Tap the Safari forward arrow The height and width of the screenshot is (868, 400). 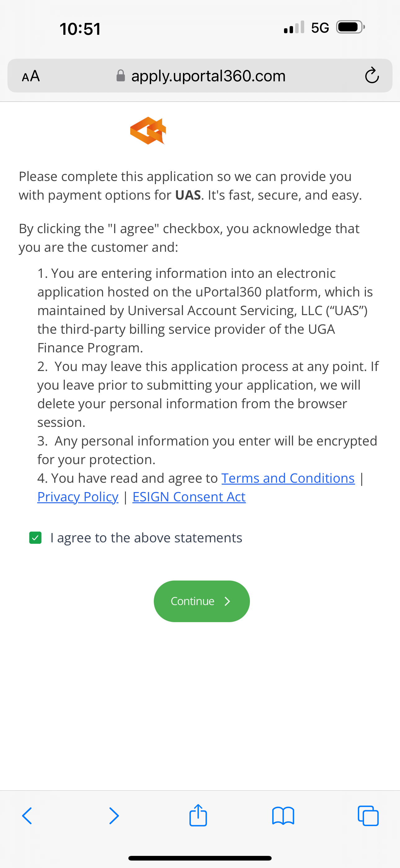114,816
